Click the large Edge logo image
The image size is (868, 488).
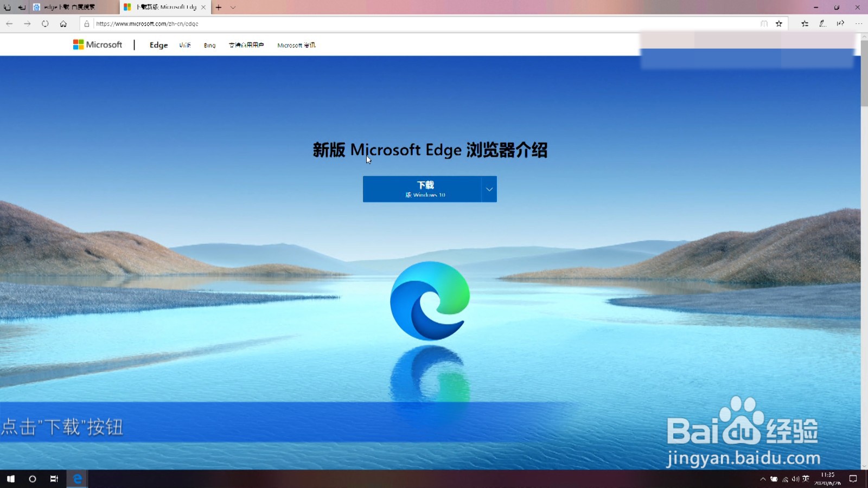click(430, 300)
